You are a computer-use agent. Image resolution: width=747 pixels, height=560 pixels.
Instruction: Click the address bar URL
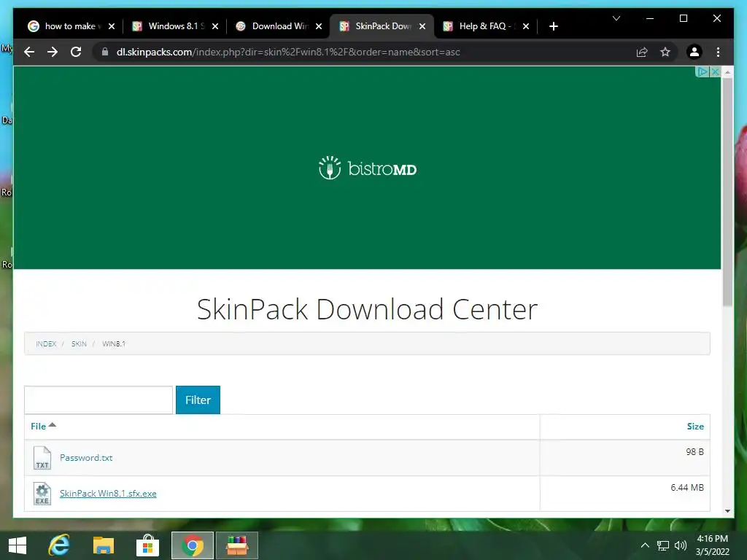(287, 52)
